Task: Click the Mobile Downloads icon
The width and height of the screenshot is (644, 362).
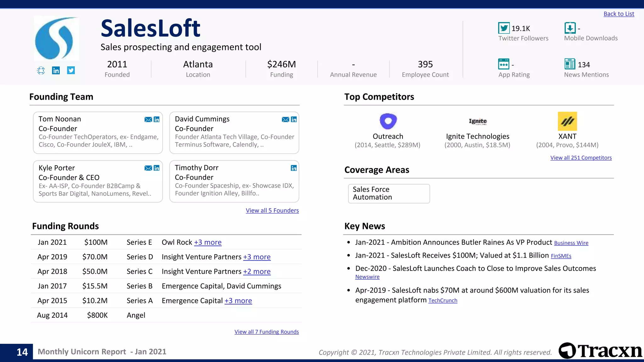Action: pos(570,28)
